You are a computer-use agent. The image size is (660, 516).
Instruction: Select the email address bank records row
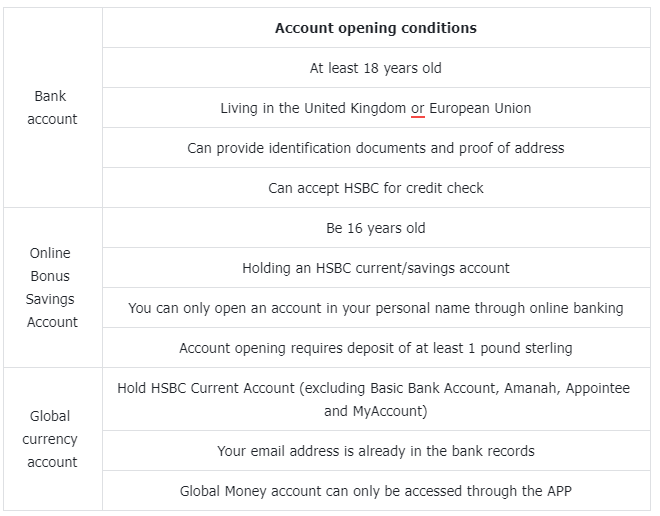tap(375, 451)
